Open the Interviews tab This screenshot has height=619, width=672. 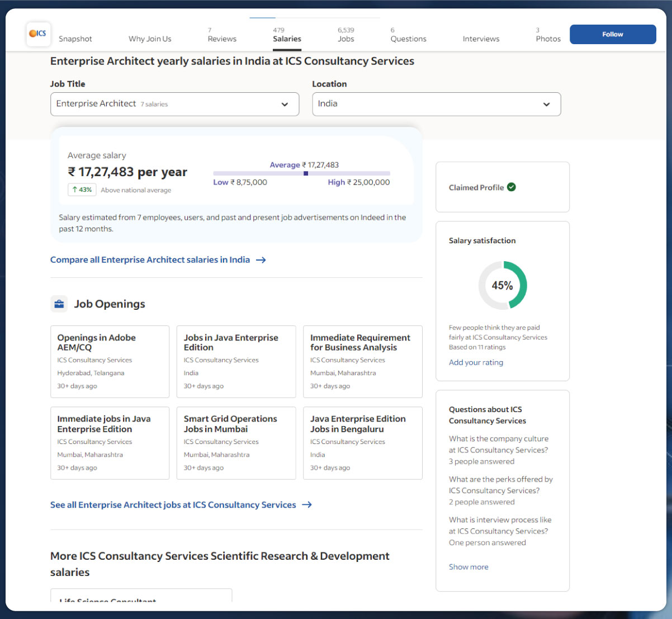pos(481,39)
